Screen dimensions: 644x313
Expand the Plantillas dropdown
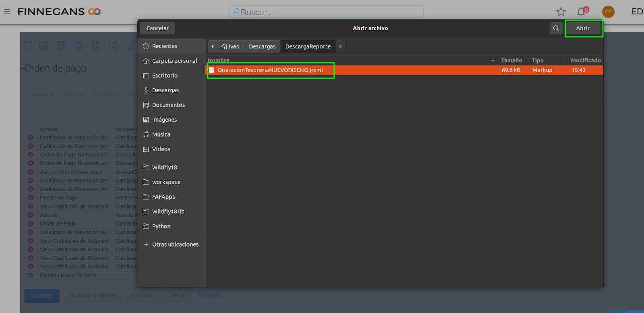[x=213, y=296]
